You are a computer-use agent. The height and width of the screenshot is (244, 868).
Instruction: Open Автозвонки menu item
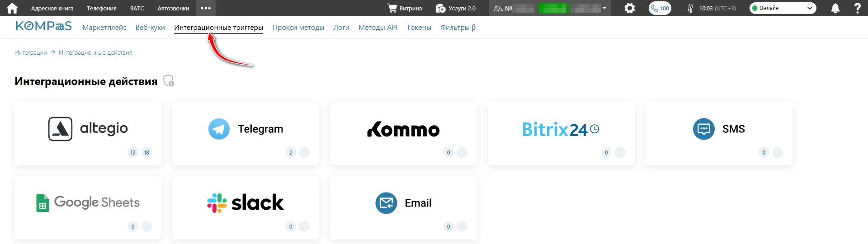(x=173, y=8)
